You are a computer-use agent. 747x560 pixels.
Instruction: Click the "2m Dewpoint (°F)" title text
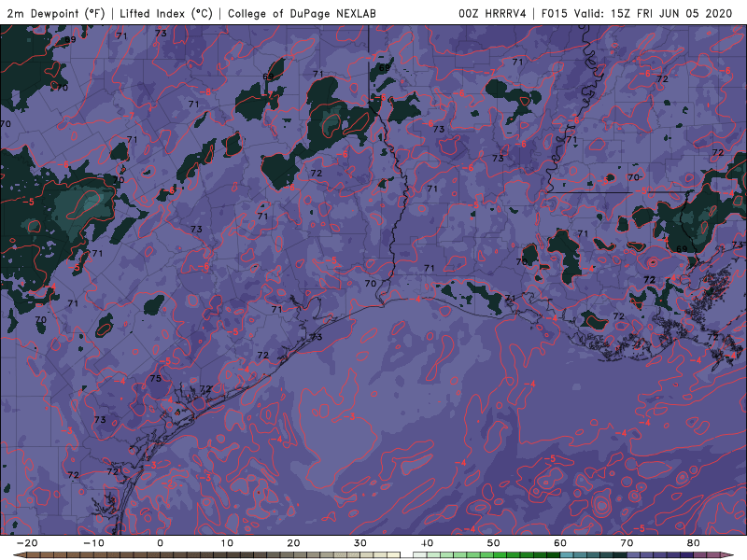point(56,13)
